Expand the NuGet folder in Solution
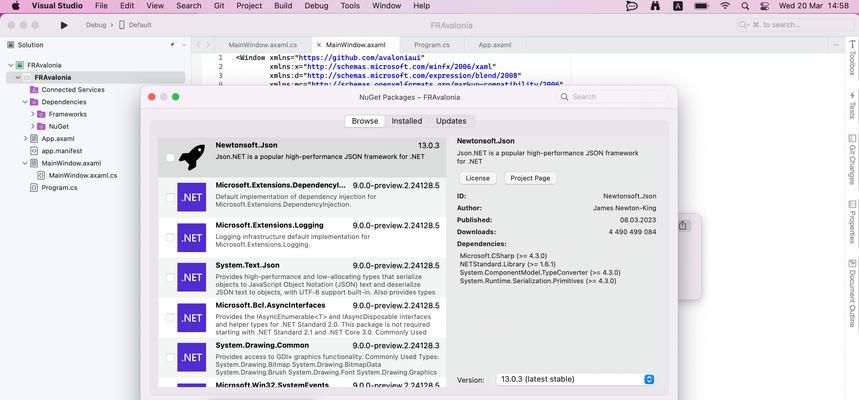The height and width of the screenshot is (400, 859). pyautogui.click(x=32, y=127)
